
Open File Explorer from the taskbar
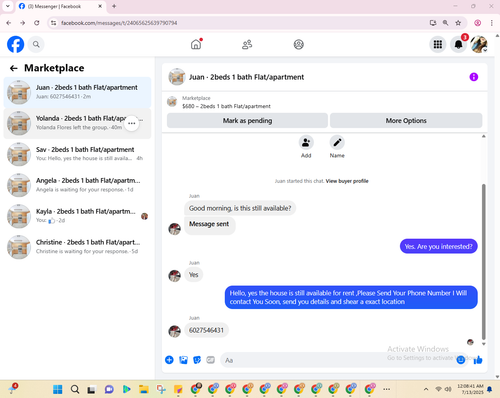point(144,389)
